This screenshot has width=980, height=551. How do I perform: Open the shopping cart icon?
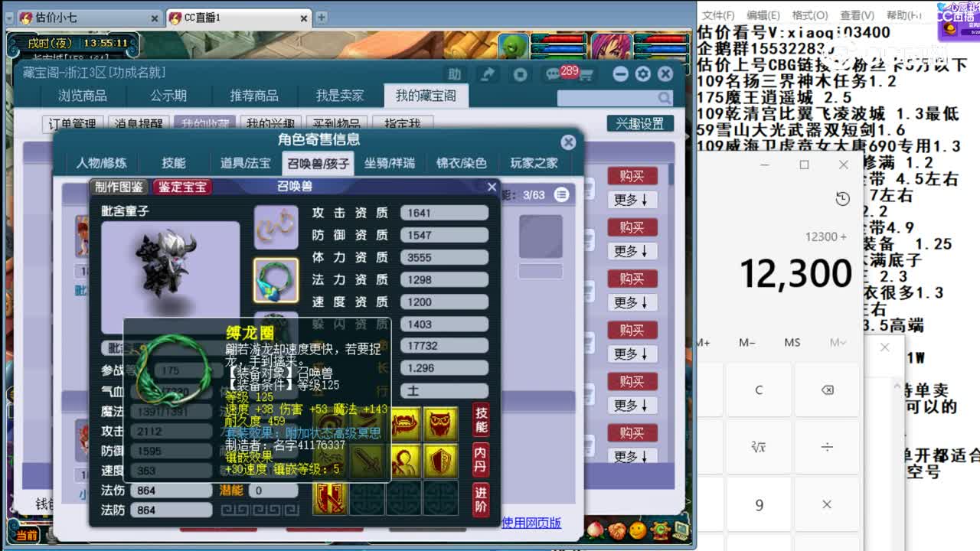tap(586, 75)
